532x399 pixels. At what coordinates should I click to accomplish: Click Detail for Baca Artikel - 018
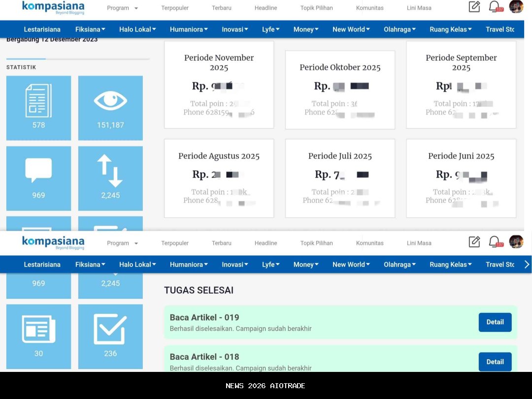point(495,362)
